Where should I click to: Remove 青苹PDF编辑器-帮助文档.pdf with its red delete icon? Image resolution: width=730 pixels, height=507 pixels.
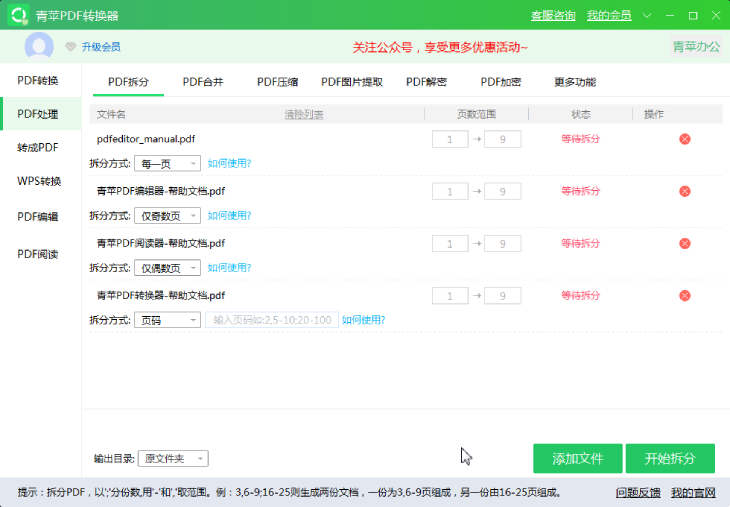click(x=684, y=191)
